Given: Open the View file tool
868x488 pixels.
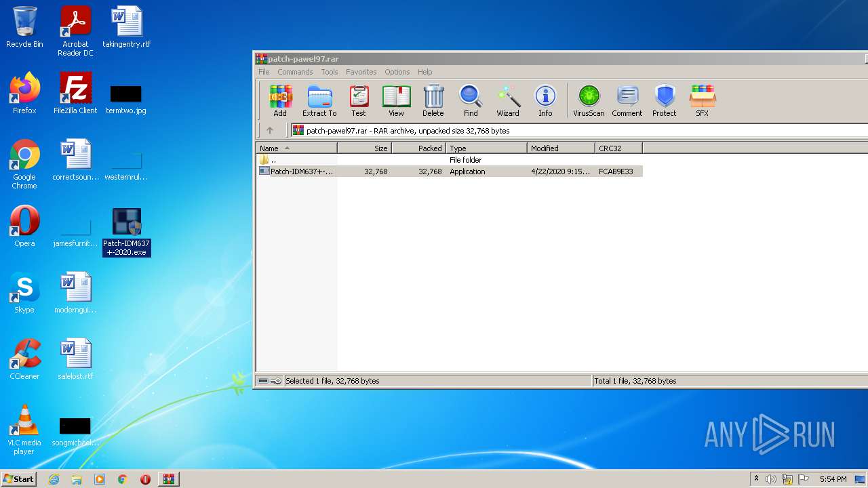Looking at the screenshot, I should pyautogui.click(x=396, y=101).
